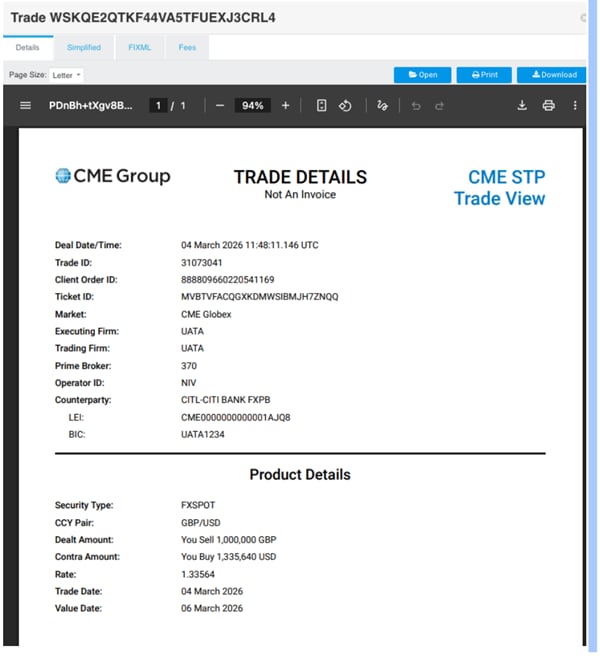Image resolution: width=600 pixels, height=656 pixels.
Task: Click the fit to page icon
Action: click(321, 105)
